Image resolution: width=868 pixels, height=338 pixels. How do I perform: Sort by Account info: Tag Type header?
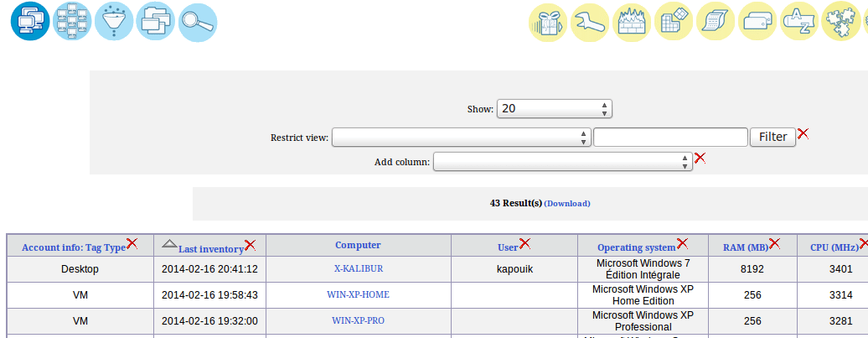pos(74,247)
